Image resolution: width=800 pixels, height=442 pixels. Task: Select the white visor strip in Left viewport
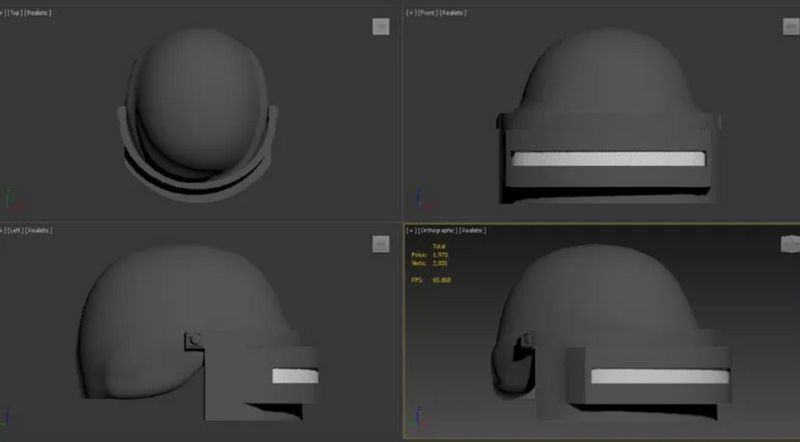pos(295,376)
